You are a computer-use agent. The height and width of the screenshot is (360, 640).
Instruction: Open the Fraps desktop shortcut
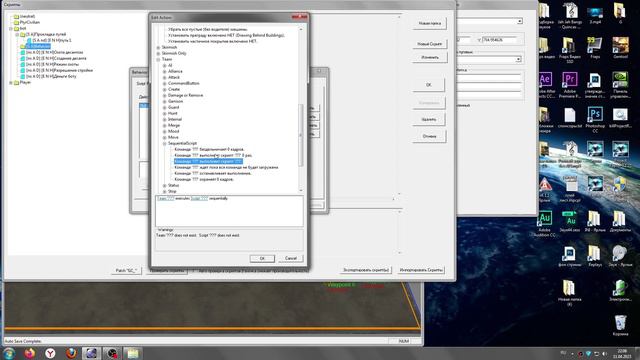[595, 47]
